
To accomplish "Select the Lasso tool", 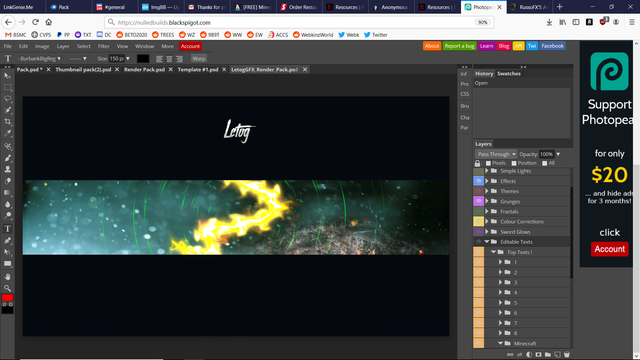I will point(7,99).
